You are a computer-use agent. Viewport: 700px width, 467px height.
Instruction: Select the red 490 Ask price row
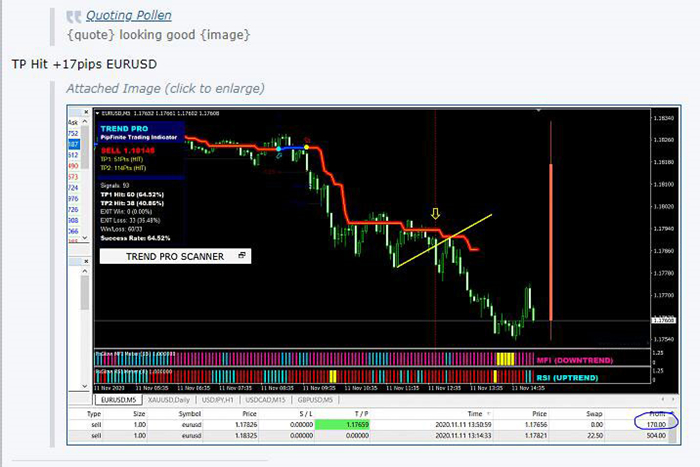coord(74,166)
